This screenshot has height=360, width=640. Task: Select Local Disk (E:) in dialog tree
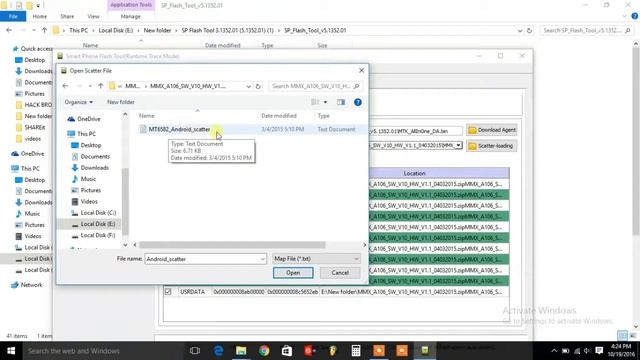coord(93,224)
